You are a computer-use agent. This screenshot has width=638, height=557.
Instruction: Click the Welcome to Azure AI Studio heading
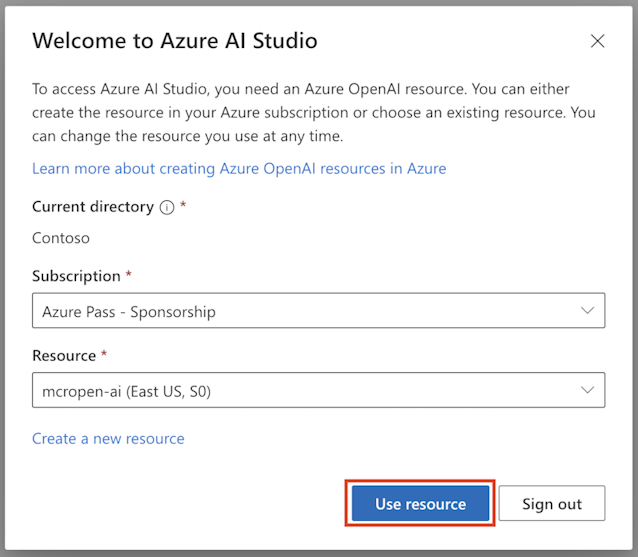point(175,41)
